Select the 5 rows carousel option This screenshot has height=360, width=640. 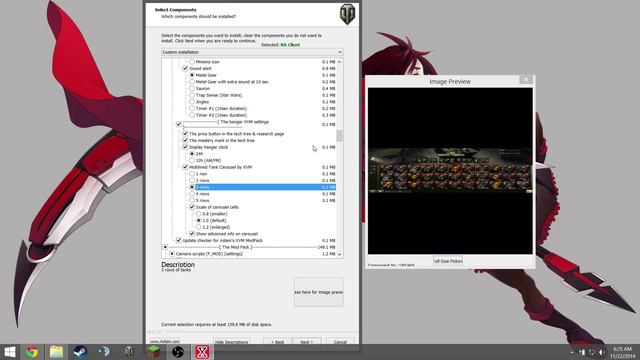pos(192,200)
